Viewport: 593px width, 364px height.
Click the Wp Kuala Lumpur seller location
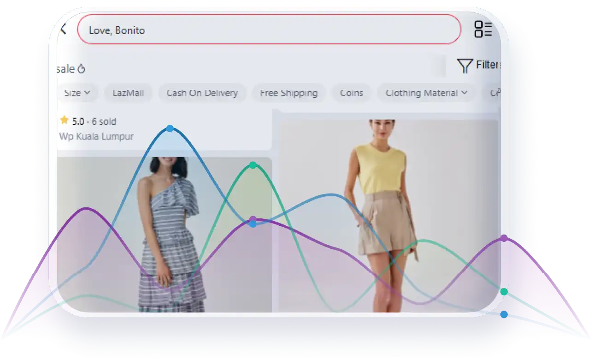coord(96,136)
